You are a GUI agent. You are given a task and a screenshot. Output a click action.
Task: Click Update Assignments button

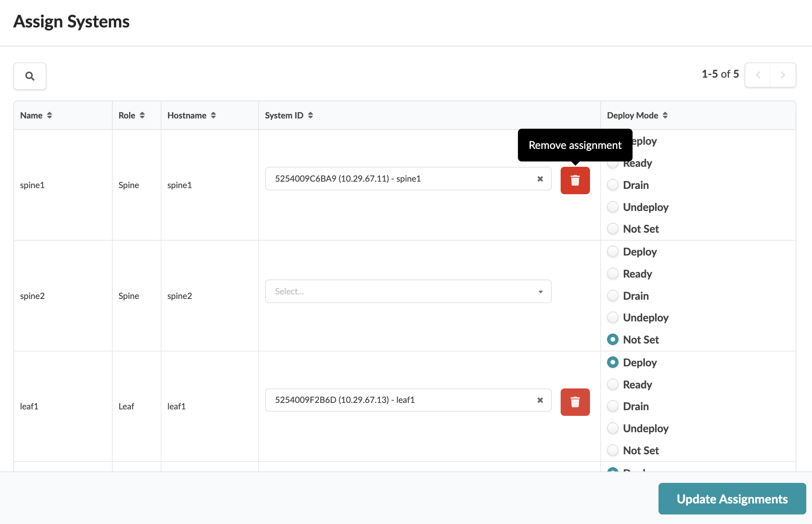pos(732,498)
